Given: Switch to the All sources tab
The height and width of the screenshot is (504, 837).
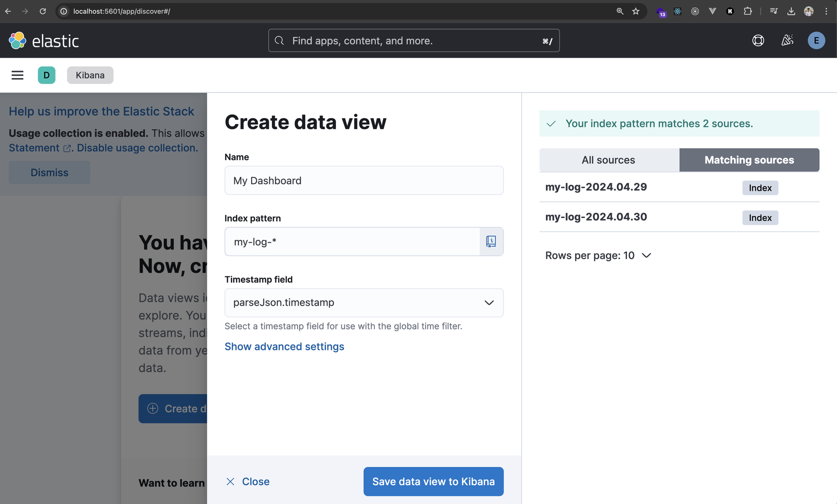Looking at the screenshot, I should pyautogui.click(x=609, y=160).
